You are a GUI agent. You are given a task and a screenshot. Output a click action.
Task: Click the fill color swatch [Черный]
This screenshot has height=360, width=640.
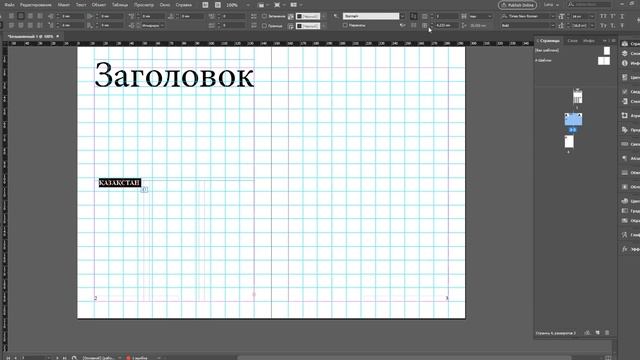(308, 16)
